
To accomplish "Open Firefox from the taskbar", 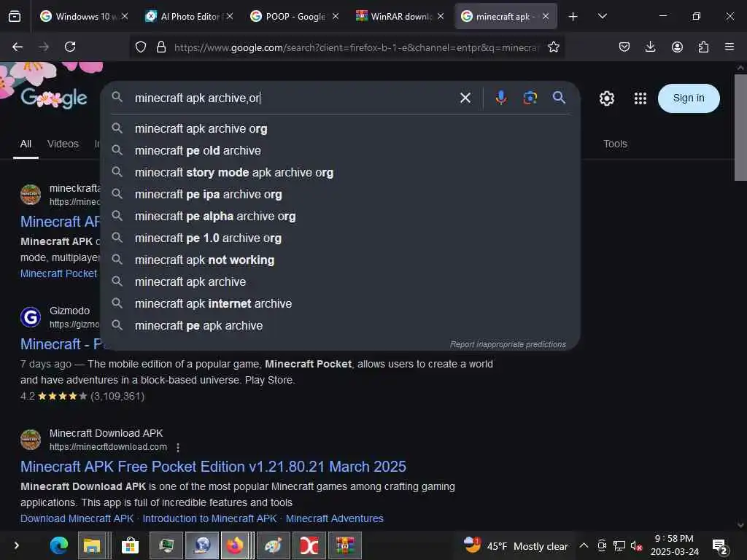I will [234, 545].
